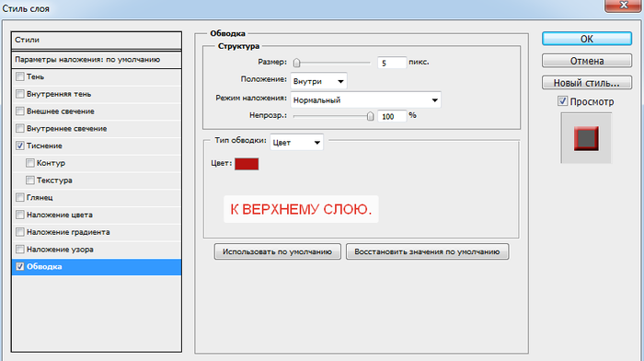Toggle the Текстура checkbox
The width and height of the screenshot is (644, 361).
pyautogui.click(x=30, y=180)
